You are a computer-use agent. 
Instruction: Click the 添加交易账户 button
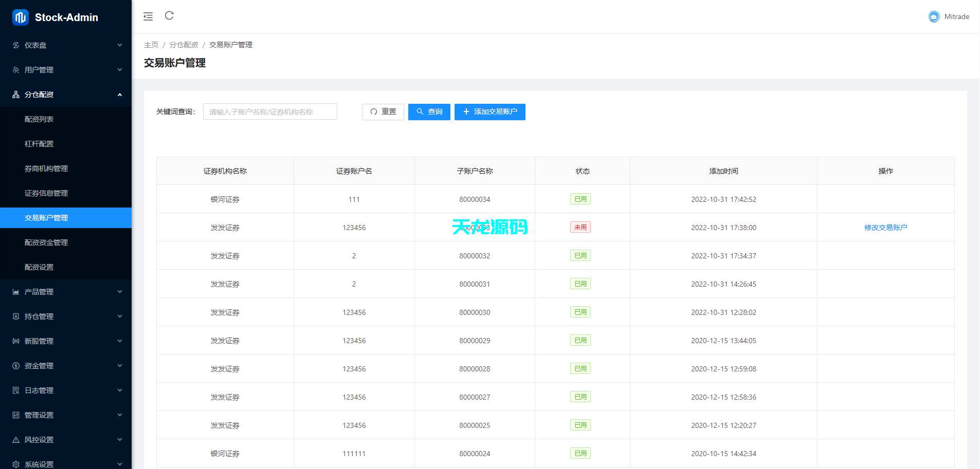pos(489,112)
